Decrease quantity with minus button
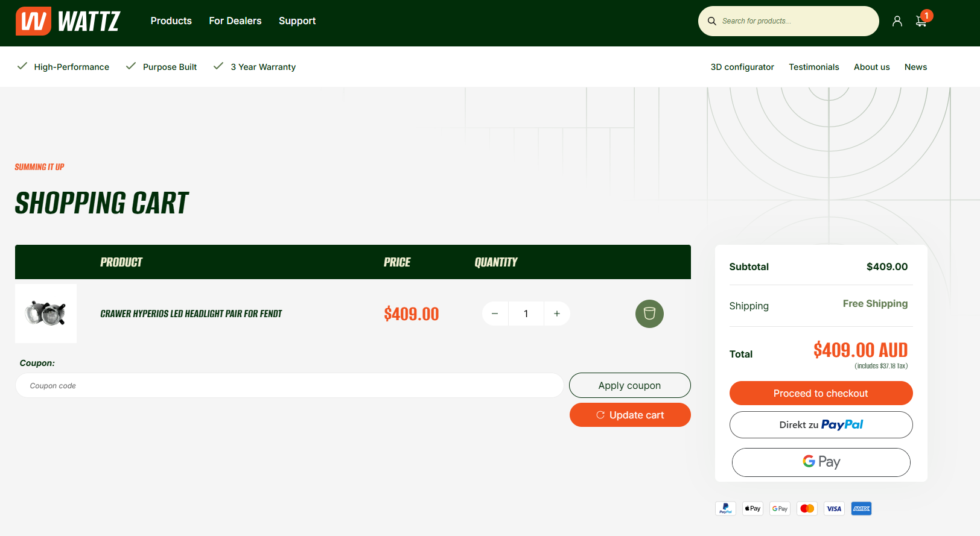 tap(495, 314)
